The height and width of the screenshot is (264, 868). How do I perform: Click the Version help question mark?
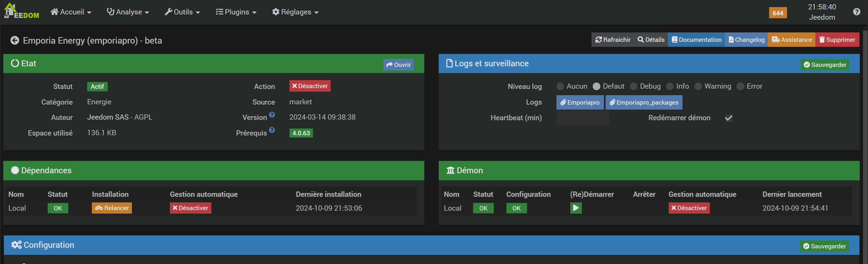(272, 115)
